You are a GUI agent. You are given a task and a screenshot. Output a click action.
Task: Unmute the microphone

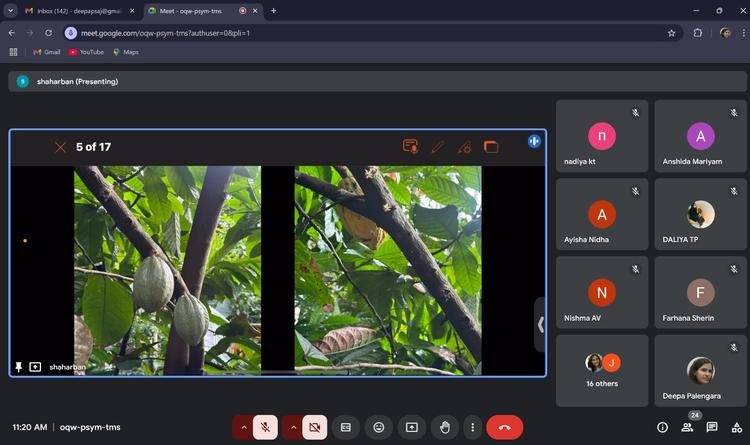pos(265,427)
